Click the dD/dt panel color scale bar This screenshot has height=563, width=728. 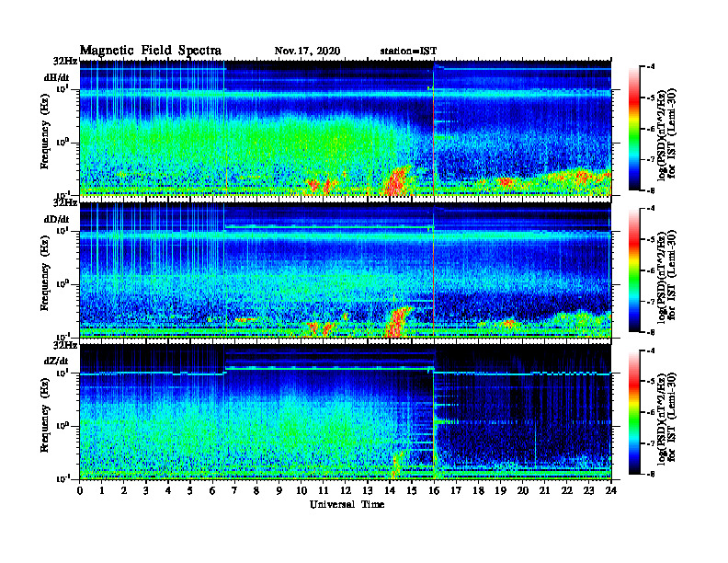[634, 270]
